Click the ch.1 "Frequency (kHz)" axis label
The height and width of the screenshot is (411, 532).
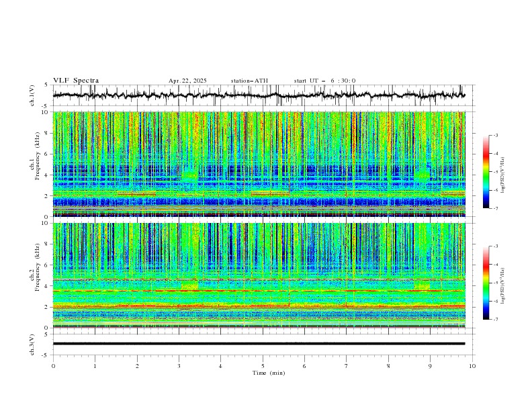coord(38,156)
